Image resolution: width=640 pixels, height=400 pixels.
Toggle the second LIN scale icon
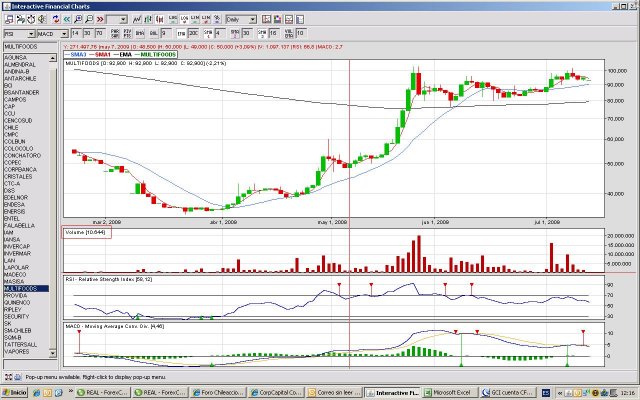[206, 19]
